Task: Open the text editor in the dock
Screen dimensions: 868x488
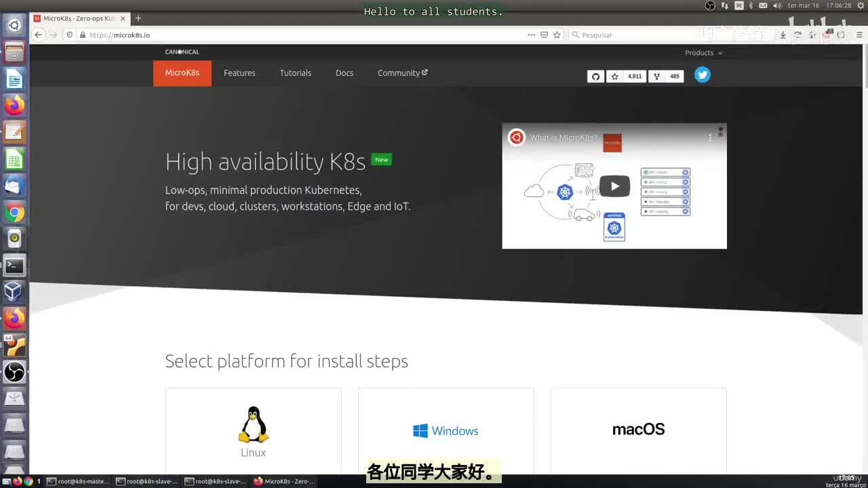Action: [x=14, y=131]
